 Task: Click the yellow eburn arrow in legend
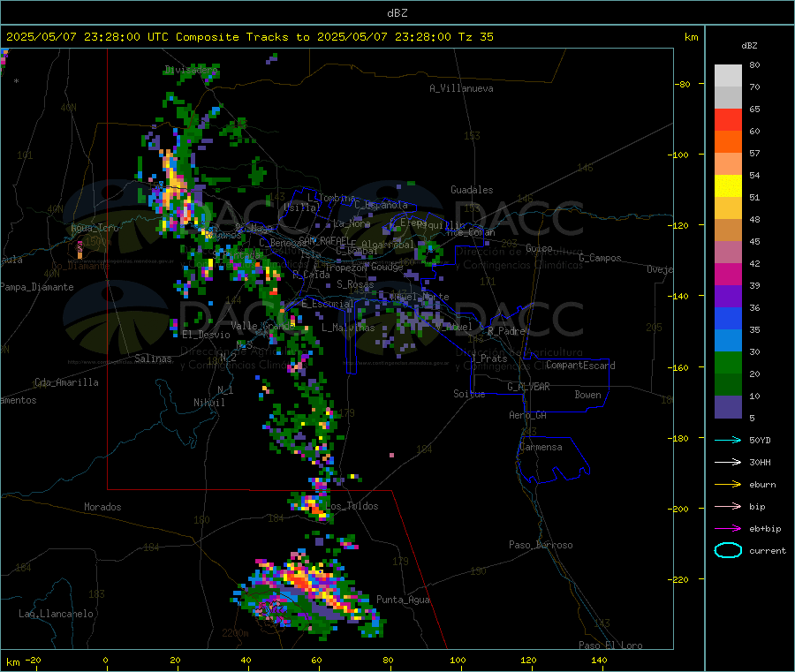pyautogui.click(x=728, y=485)
